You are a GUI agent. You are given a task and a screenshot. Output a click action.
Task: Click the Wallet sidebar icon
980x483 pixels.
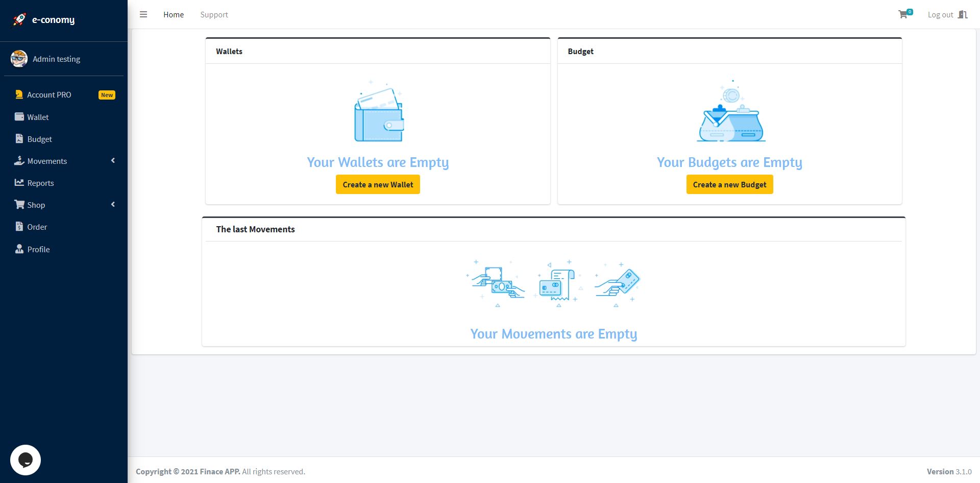coord(19,116)
